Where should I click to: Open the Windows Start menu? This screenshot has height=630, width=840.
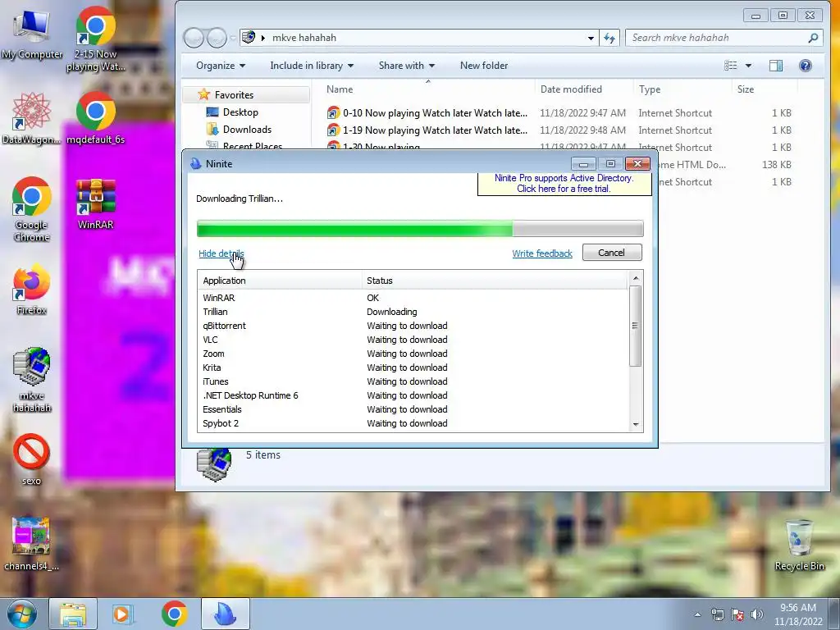tap(22, 614)
